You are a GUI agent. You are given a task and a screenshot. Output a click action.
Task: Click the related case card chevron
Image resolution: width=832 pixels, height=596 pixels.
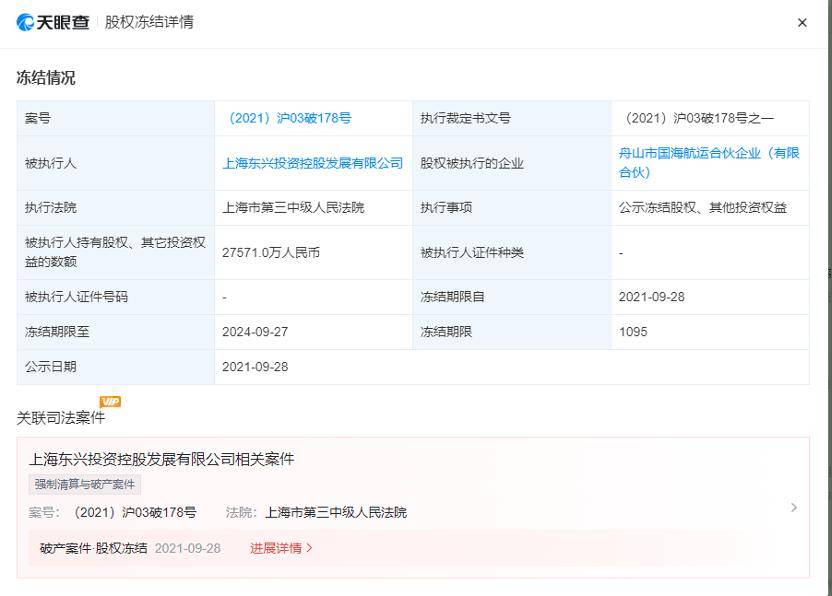pos(794,507)
